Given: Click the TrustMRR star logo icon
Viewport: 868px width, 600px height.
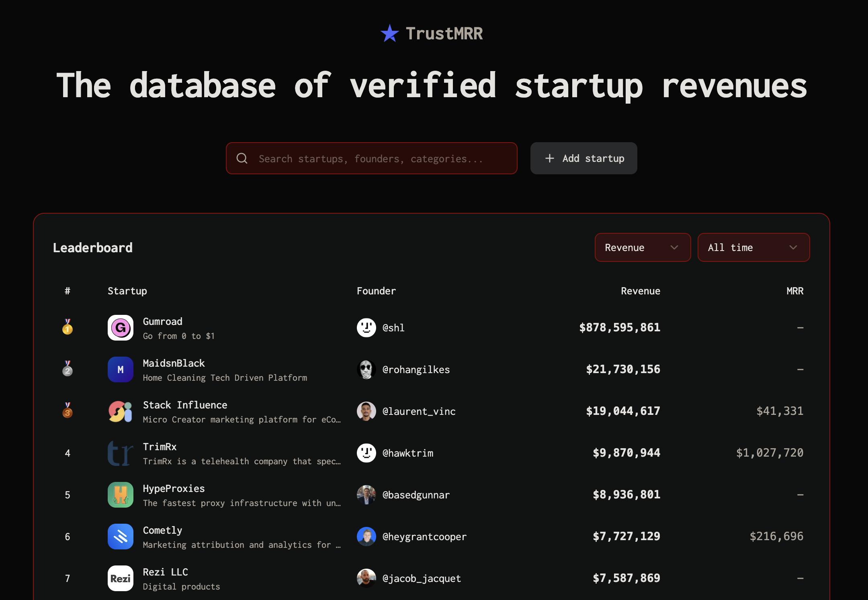Looking at the screenshot, I should [389, 33].
